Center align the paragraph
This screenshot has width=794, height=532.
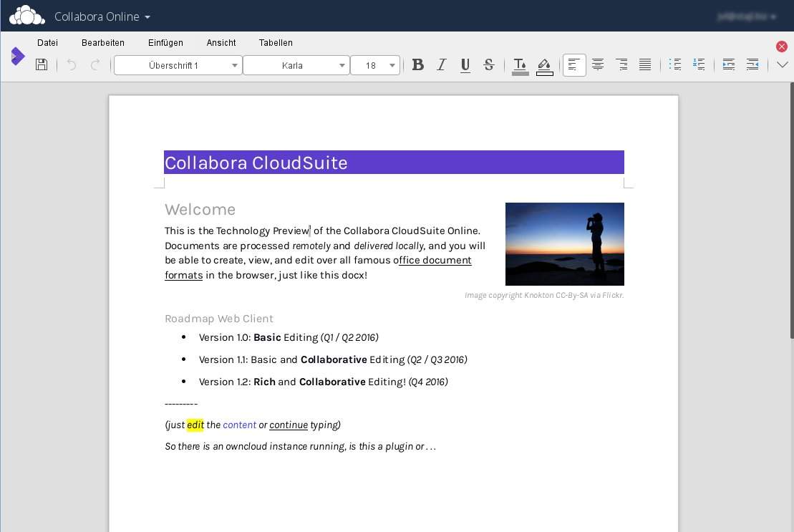pyautogui.click(x=598, y=65)
